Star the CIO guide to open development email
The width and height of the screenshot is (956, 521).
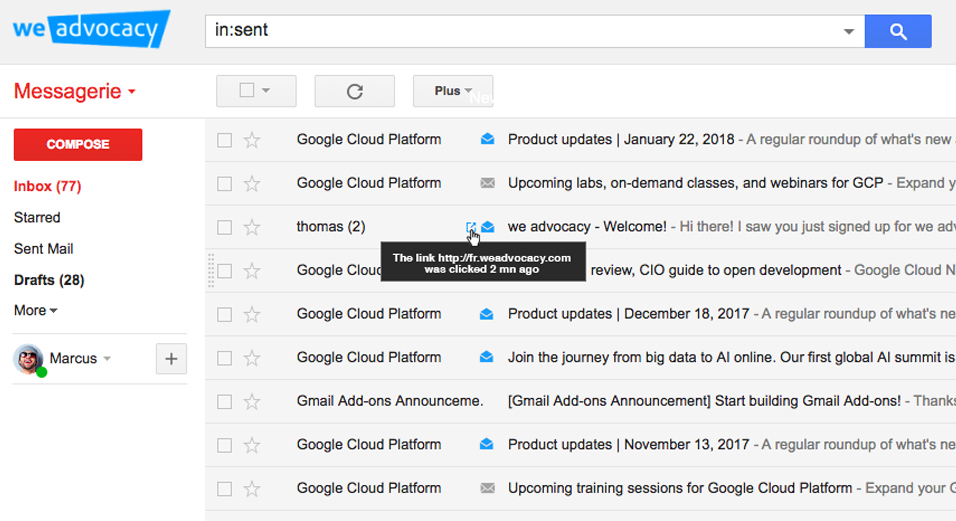(252, 271)
